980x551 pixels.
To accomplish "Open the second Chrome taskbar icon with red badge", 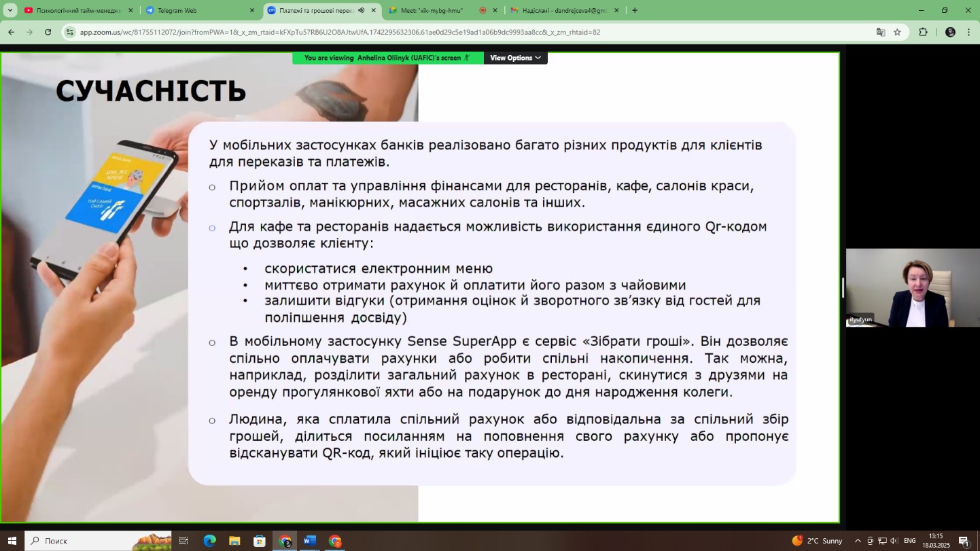I will tap(335, 541).
